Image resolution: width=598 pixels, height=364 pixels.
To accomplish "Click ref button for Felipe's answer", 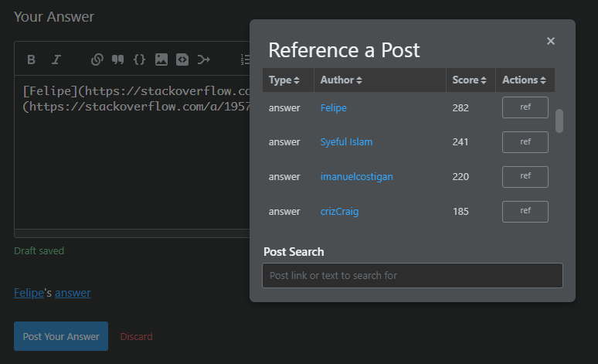I will 525,107.
